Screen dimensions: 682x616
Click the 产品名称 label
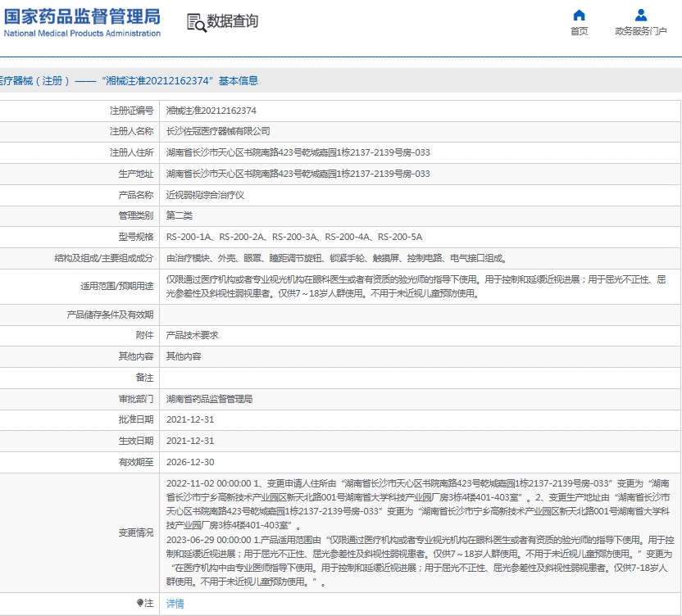[136, 195]
